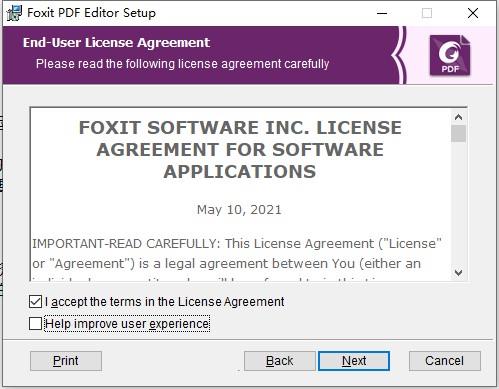Image resolution: width=499 pixels, height=389 pixels.
Task: Uncheck I accept the terms checkbox
Action: coord(35,302)
